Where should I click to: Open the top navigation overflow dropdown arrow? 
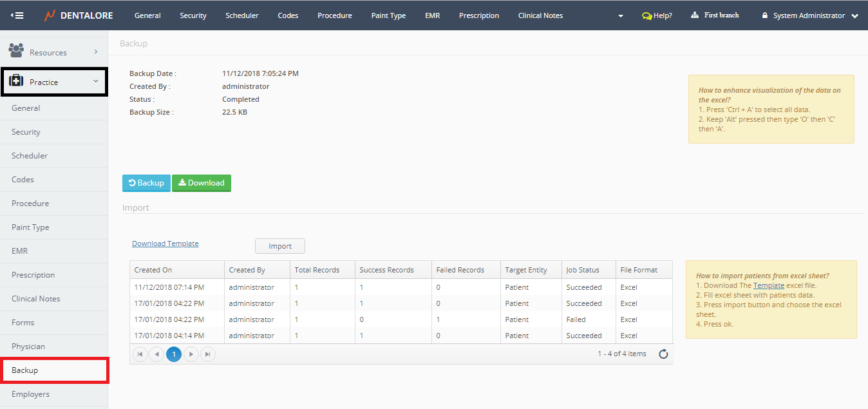(x=620, y=16)
